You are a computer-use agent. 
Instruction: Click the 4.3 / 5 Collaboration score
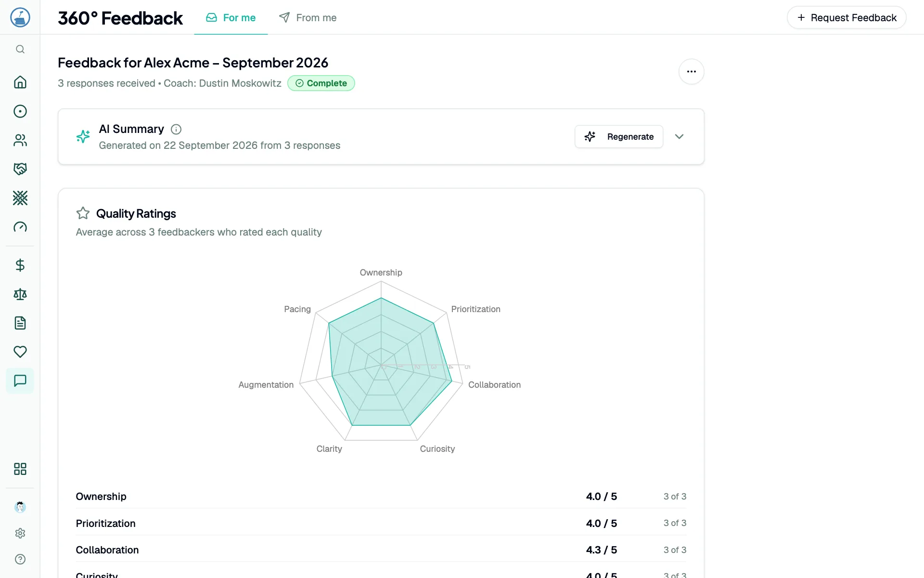(602, 550)
